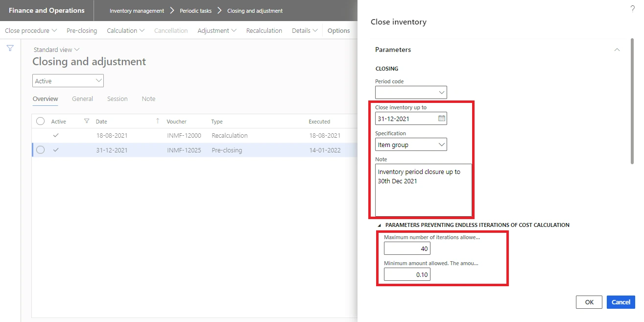
Task: Click the Executed column header
Action: (319, 122)
